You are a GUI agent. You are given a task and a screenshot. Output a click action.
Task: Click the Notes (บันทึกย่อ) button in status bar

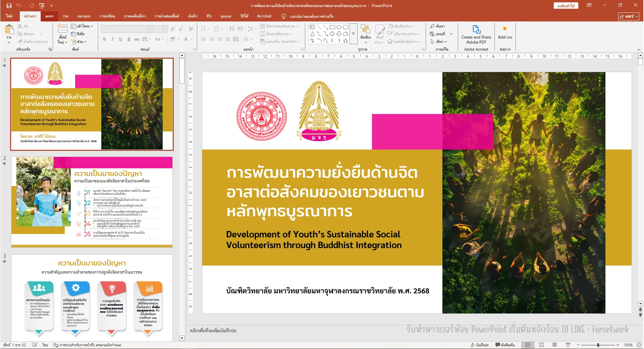pos(480,345)
